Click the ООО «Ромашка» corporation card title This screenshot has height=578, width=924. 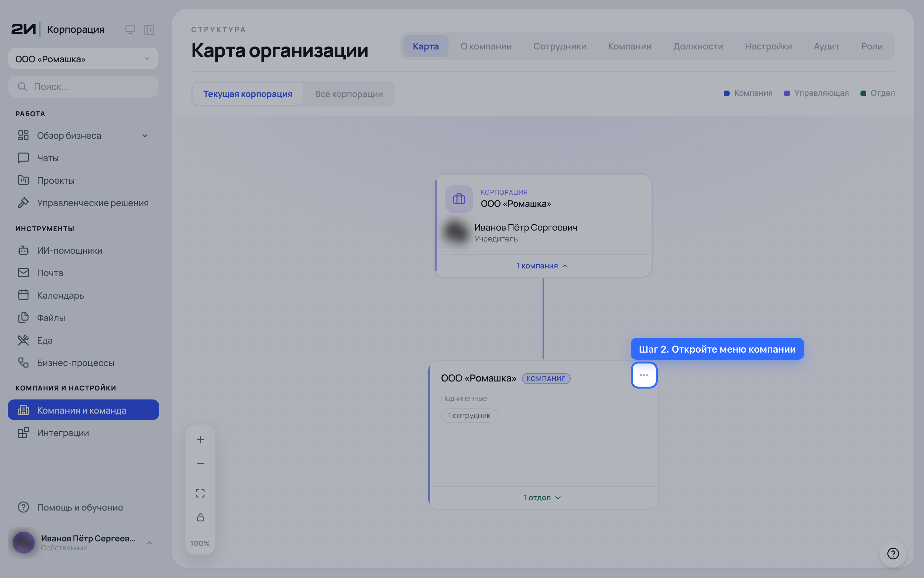[516, 204]
